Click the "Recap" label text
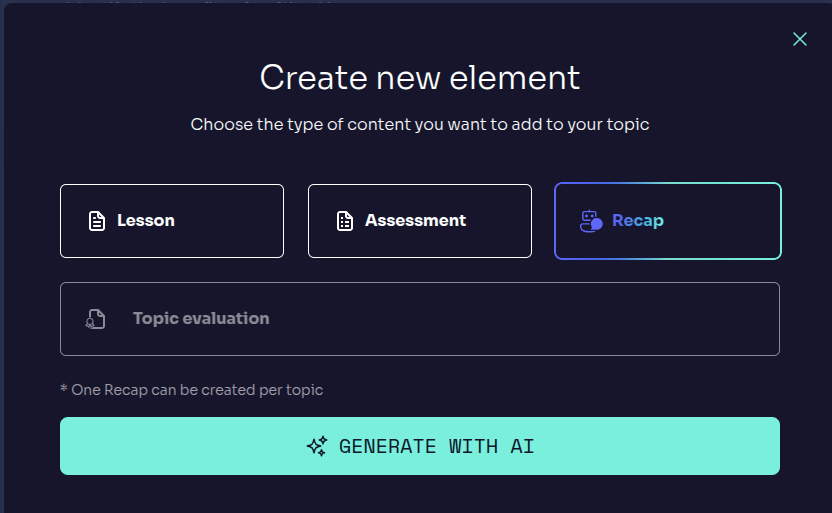Screen dimensions: 832x513 [638, 221]
